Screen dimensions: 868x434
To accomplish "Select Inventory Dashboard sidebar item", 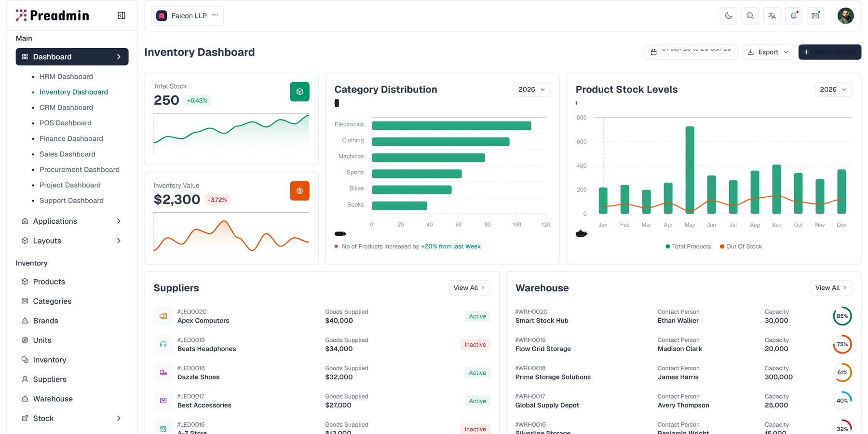I will (74, 92).
